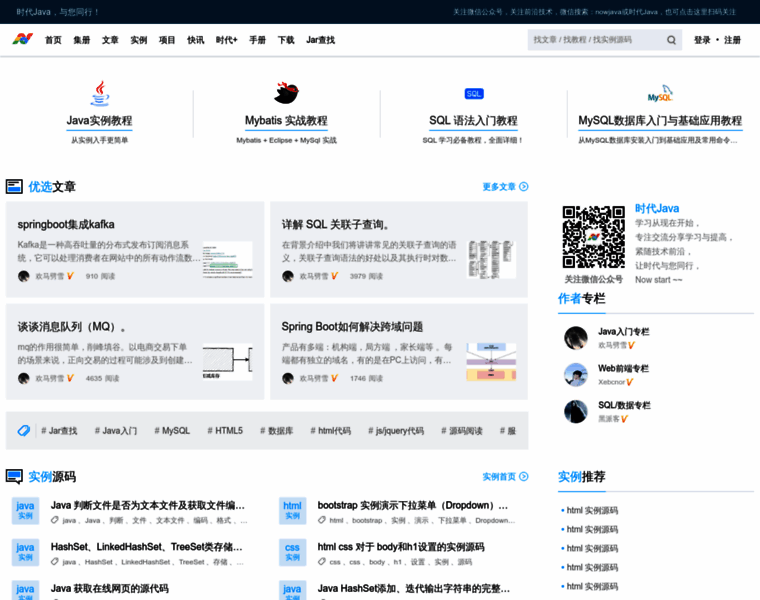
Task: Click the 时代Java site logo
Action: click(x=22, y=39)
